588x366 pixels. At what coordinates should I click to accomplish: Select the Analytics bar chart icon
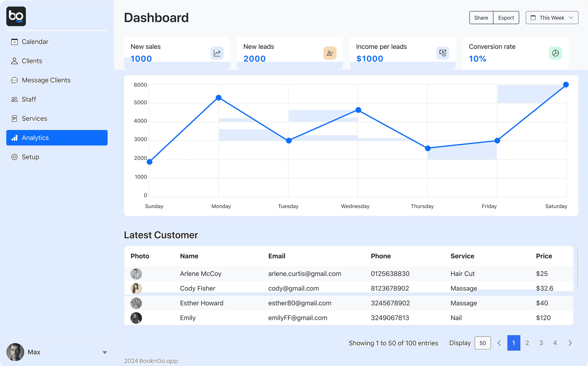(x=15, y=138)
